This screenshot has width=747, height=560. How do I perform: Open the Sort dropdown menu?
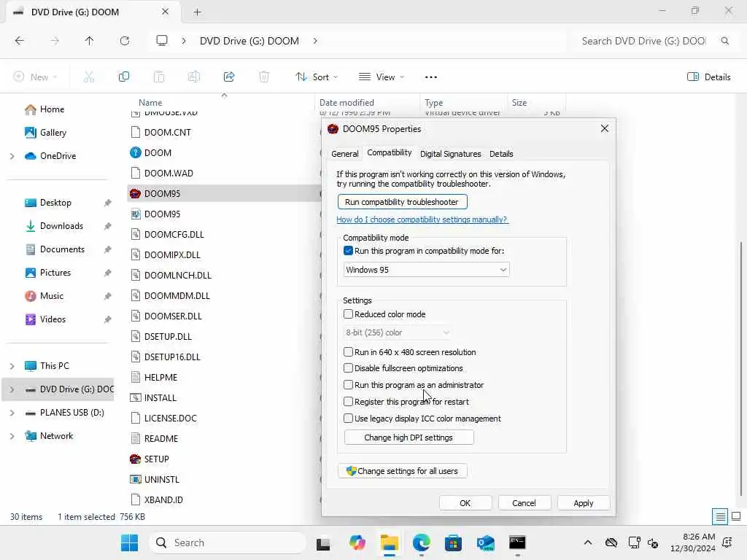pyautogui.click(x=317, y=77)
